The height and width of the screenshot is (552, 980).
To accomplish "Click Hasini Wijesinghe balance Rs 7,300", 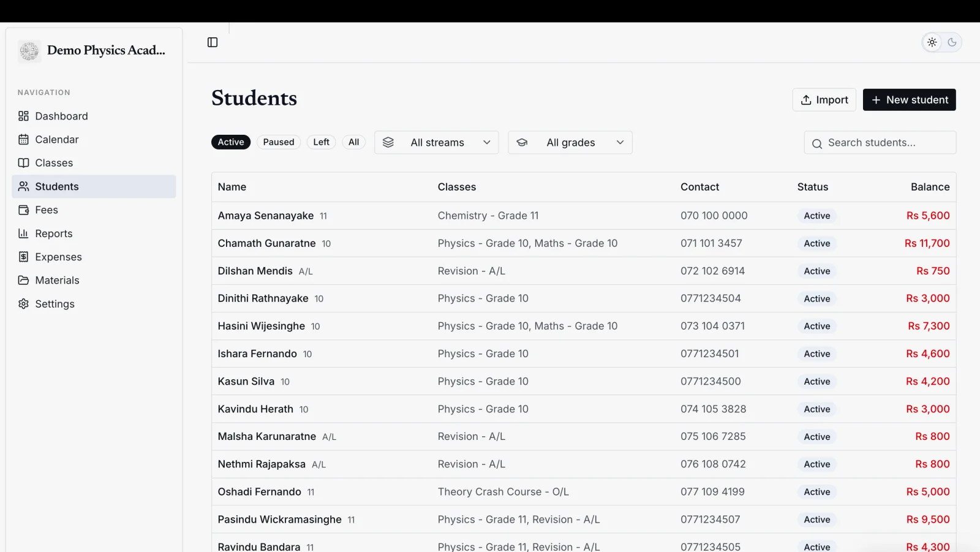I will click(x=929, y=326).
